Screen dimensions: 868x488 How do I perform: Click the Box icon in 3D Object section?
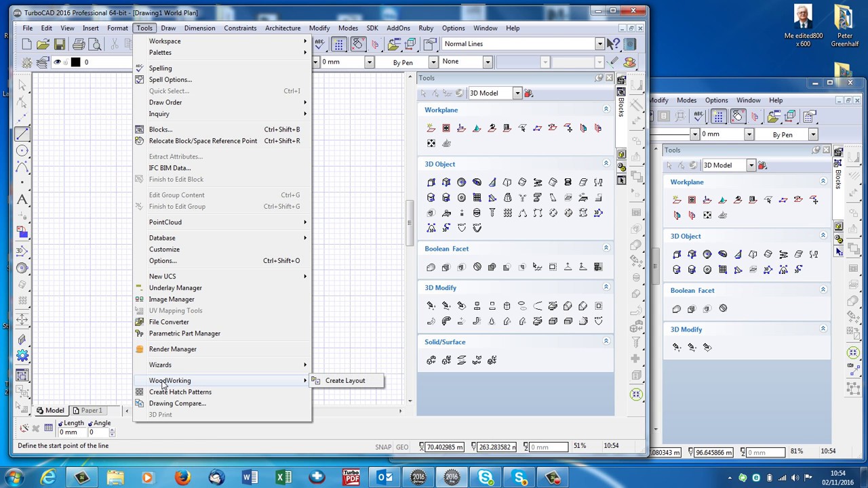[431, 182]
